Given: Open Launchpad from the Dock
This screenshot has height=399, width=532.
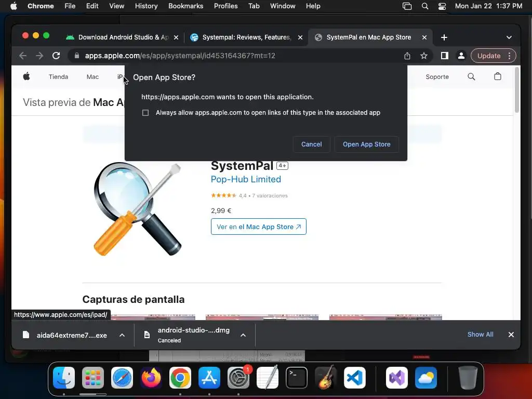Looking at the screenshot, I should (93, 378).
